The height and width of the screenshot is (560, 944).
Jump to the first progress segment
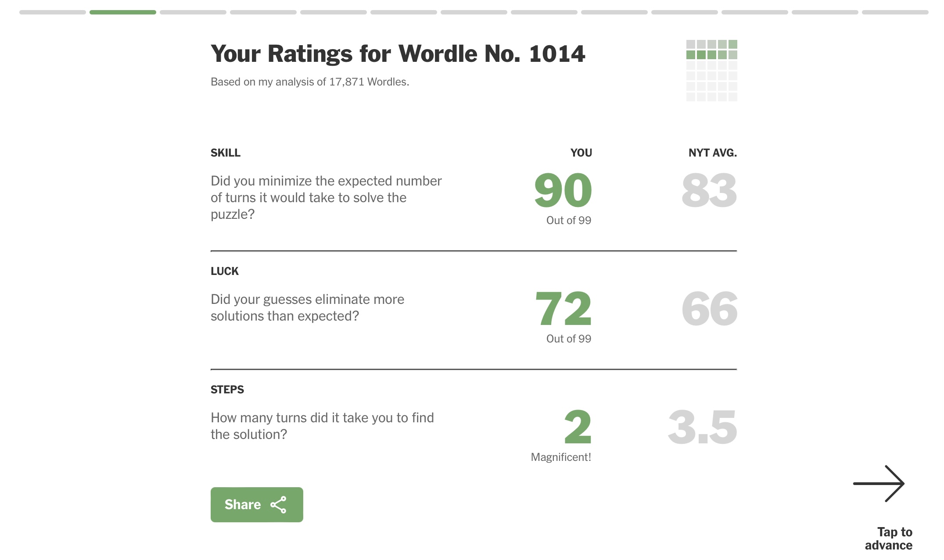click(x=53, y=12)
